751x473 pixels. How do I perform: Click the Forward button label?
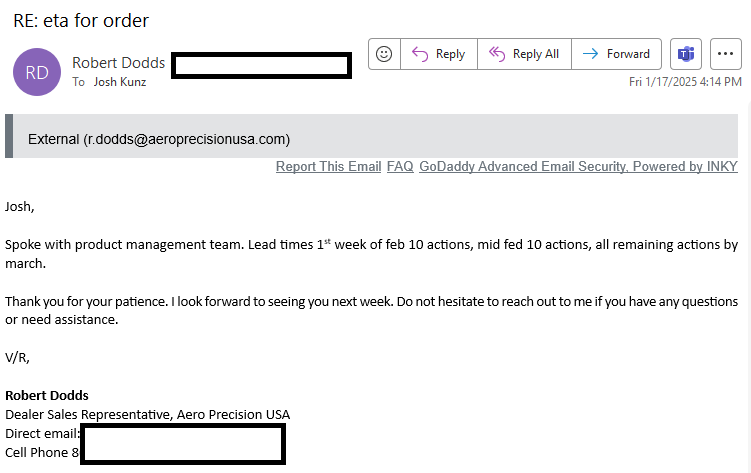(628, 54)
